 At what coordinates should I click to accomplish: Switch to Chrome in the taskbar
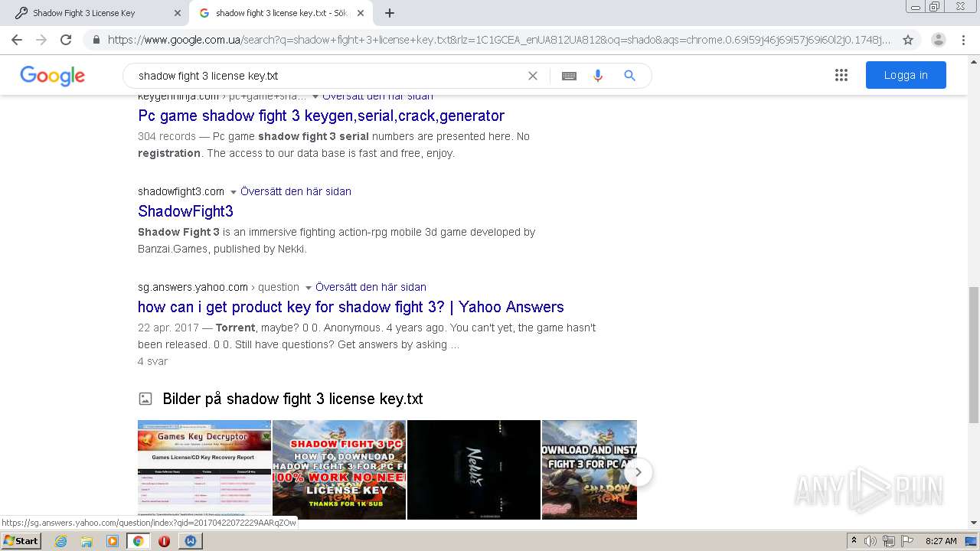pos(138,541)
